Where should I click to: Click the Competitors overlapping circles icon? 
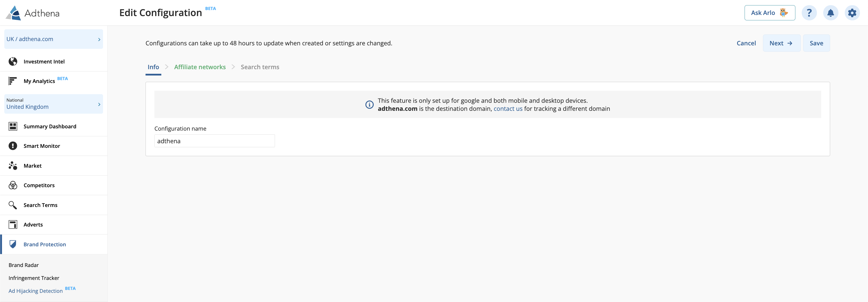13,185
